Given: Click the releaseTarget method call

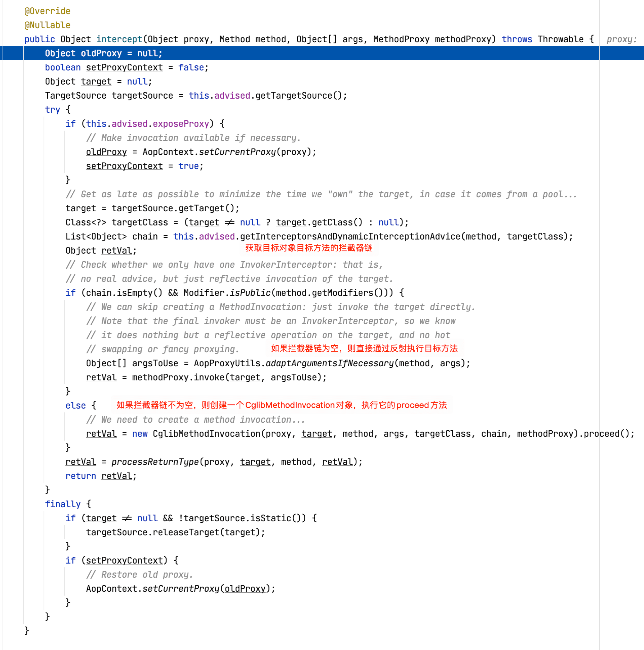Looking at the screenshot, I should click(187, 532).
